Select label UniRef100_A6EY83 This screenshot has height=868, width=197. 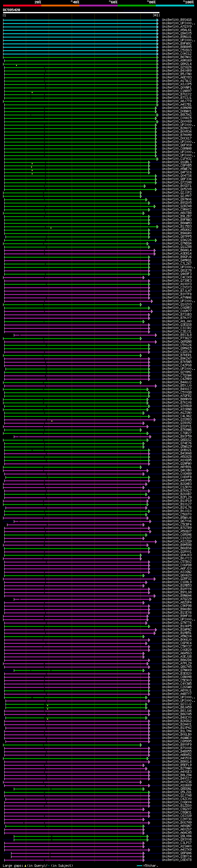coord(176,77)
